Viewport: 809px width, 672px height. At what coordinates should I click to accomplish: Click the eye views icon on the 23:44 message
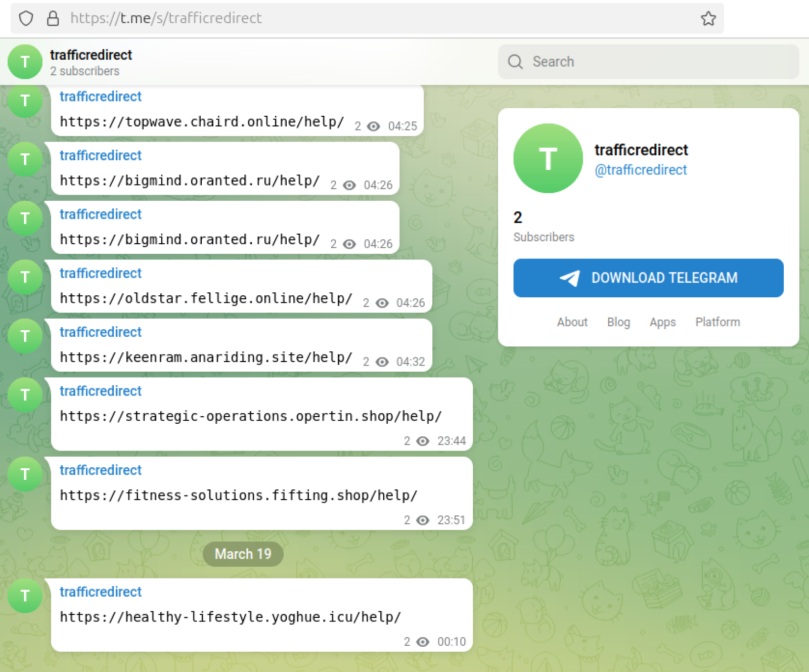click(423, 441)
